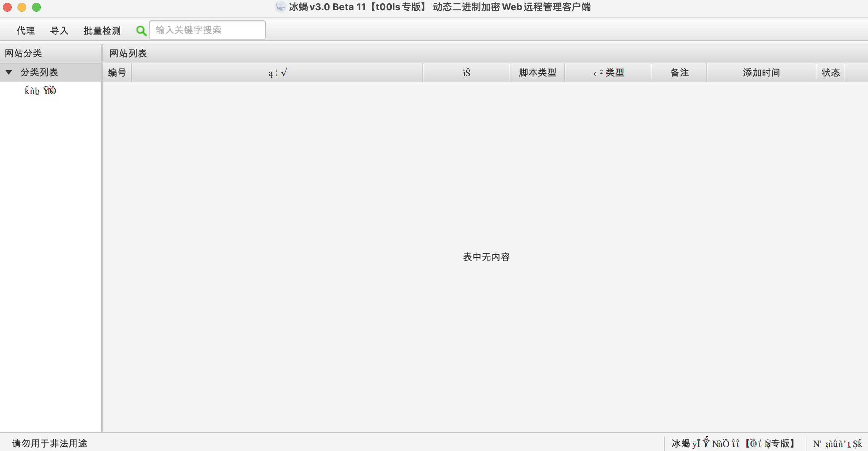The width and height of the screenshot is (868, 451).
Task: Click the 脚本类型 column header
Action: (537, 72)
